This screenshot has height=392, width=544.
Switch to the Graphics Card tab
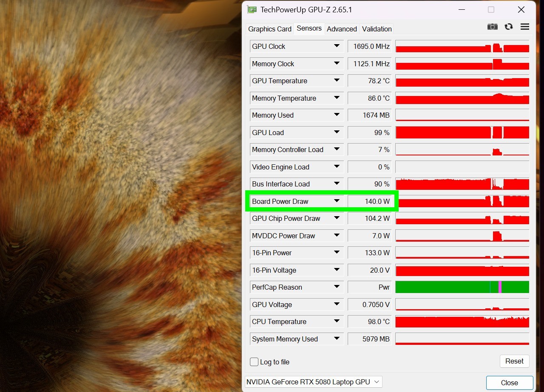point(270,29)
